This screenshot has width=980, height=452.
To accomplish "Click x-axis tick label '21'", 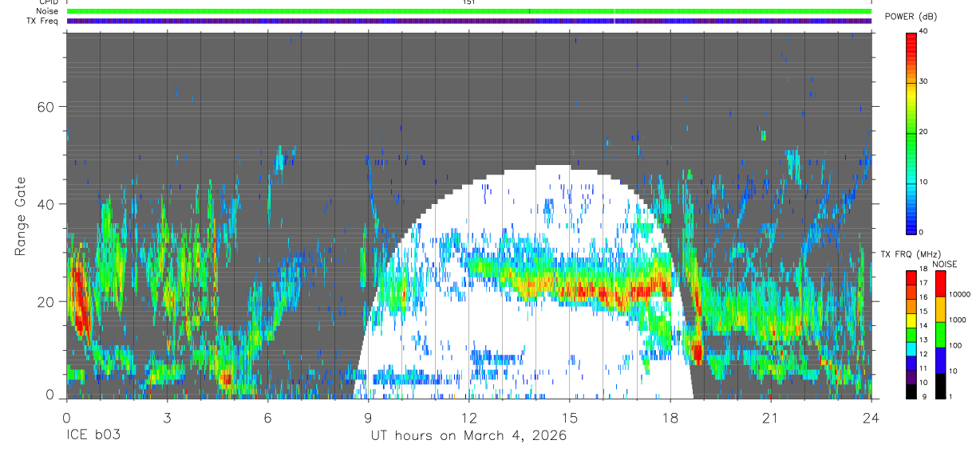I will pyautogui.click(x=770, y=418).
